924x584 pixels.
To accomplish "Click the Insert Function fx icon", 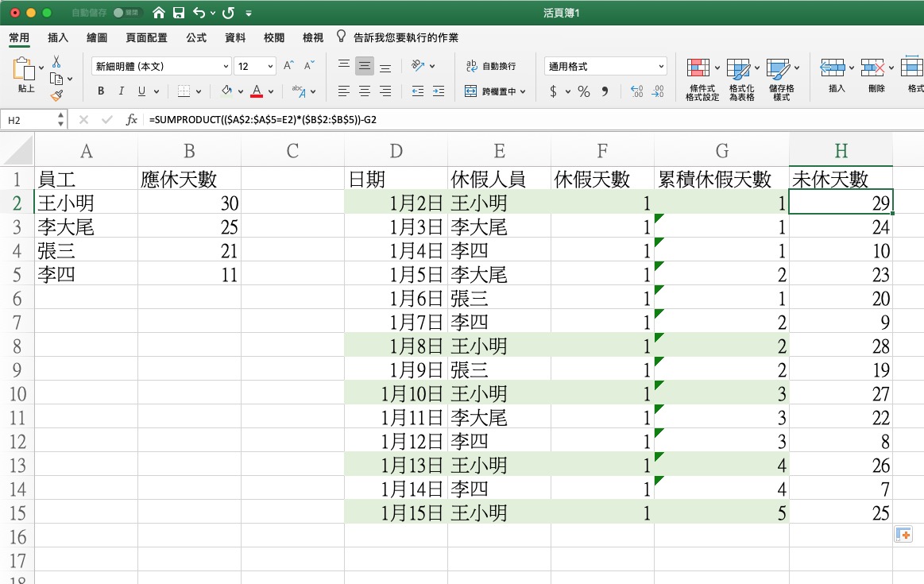I will point(132,119).
